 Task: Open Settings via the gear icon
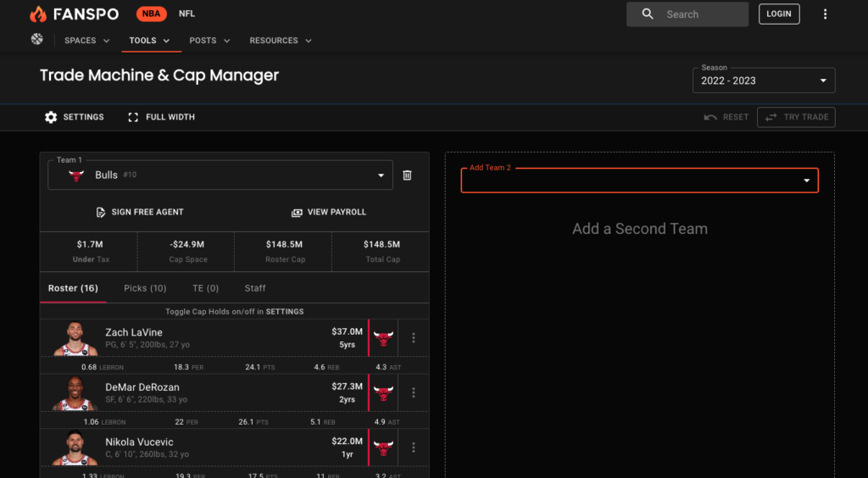[x=51, y=117]
